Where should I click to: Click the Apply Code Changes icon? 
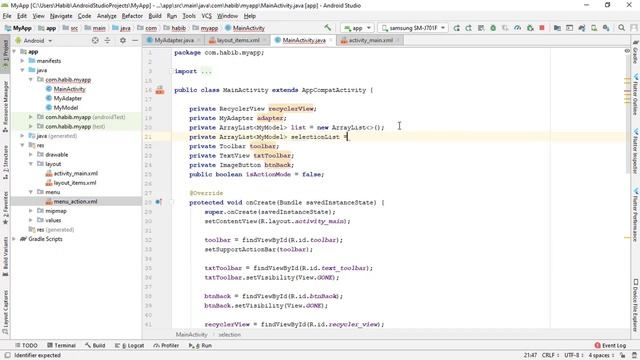[481, 28]
